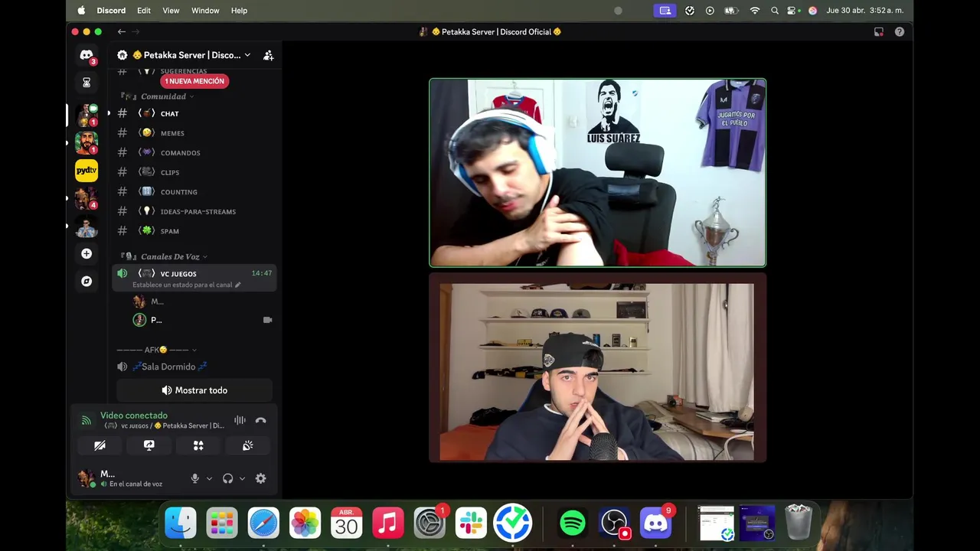Click green connection signal icon

click(x=87, y=420)
